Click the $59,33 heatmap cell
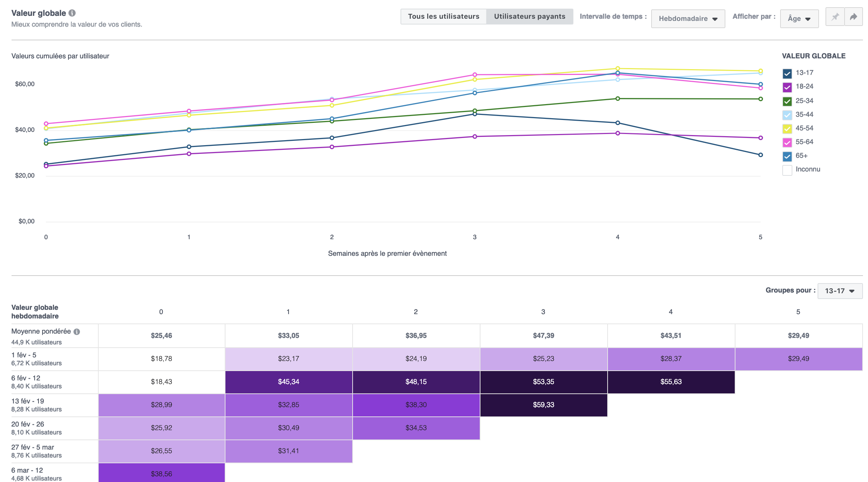Viewport: 868px width, 482px height. (x=543, y=405)
